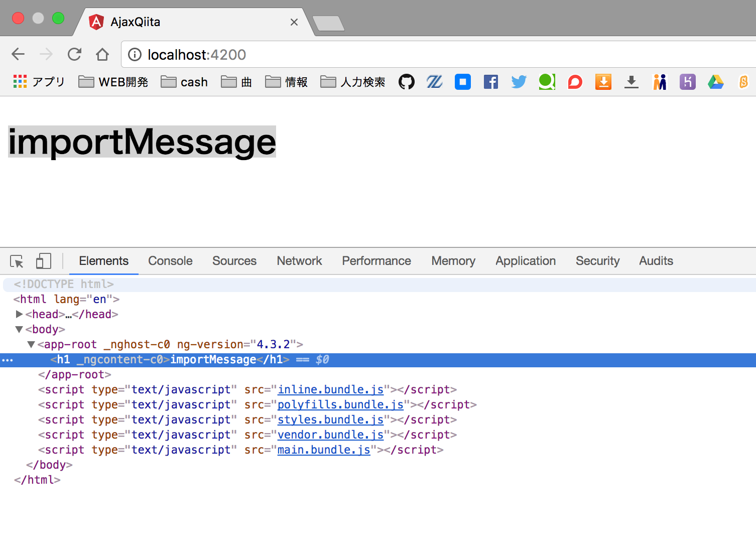
Task: Switch to the Sources tab
Action: pyautogui.click(x=234, y=261)
